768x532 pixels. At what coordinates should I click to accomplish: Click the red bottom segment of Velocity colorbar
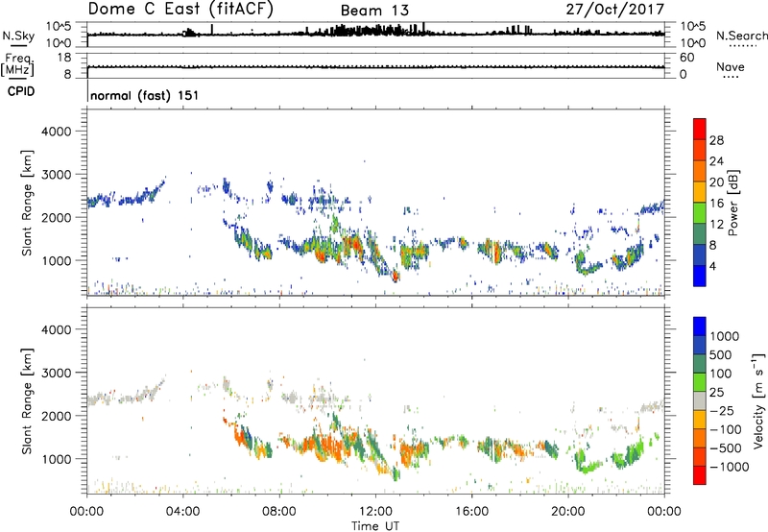[700, 475]
